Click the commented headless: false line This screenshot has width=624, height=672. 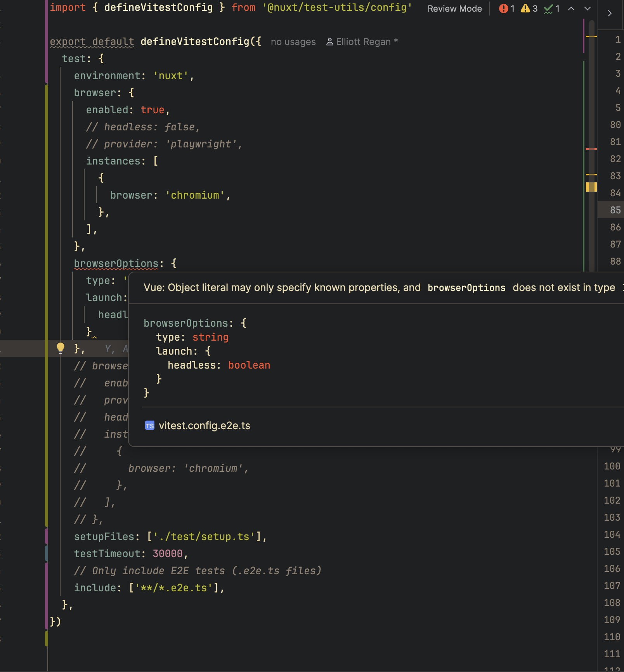[x=143, y=127]
